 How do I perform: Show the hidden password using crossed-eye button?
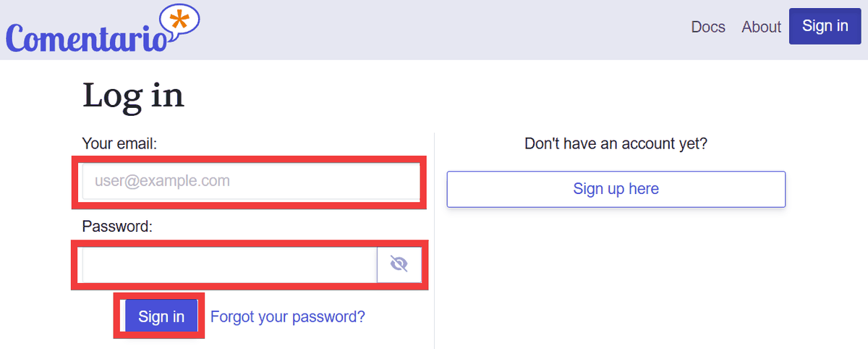coord(399,265)
